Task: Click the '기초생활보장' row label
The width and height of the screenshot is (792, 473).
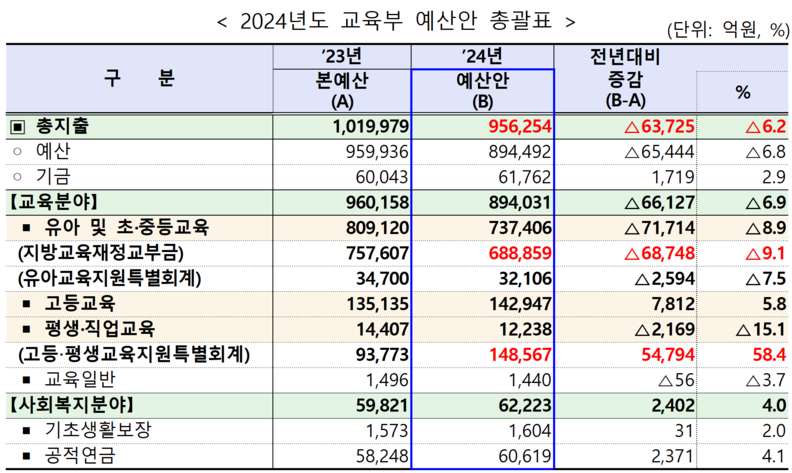Action: coord(97,430)
